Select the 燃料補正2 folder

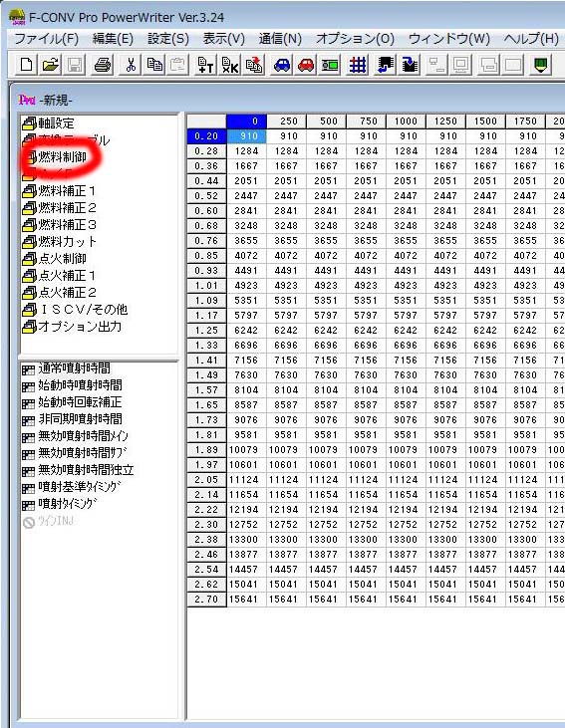[x=59, y=207]
